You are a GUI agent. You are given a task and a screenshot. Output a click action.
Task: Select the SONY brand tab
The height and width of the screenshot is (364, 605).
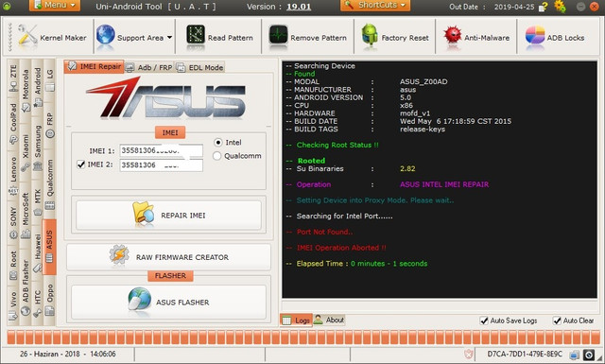click(x=13, y=223)
